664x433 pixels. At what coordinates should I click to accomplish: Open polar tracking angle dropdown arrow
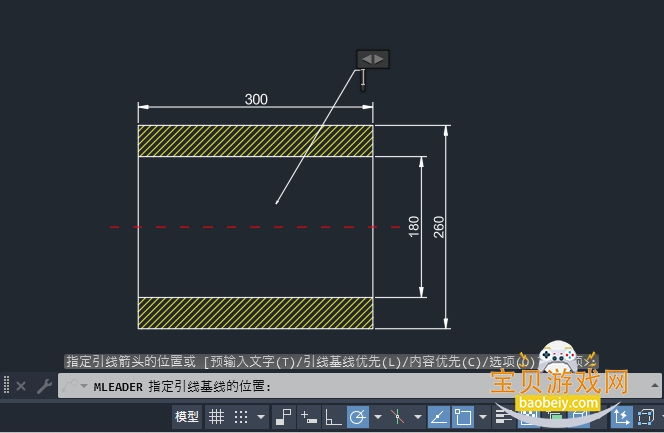click(378, 417)
